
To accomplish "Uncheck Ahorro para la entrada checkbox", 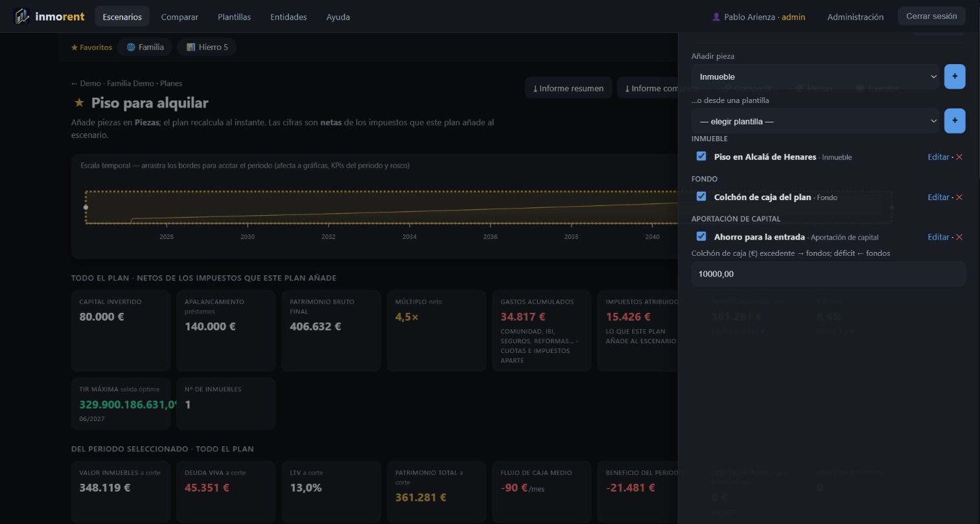I will coord(701,236).
